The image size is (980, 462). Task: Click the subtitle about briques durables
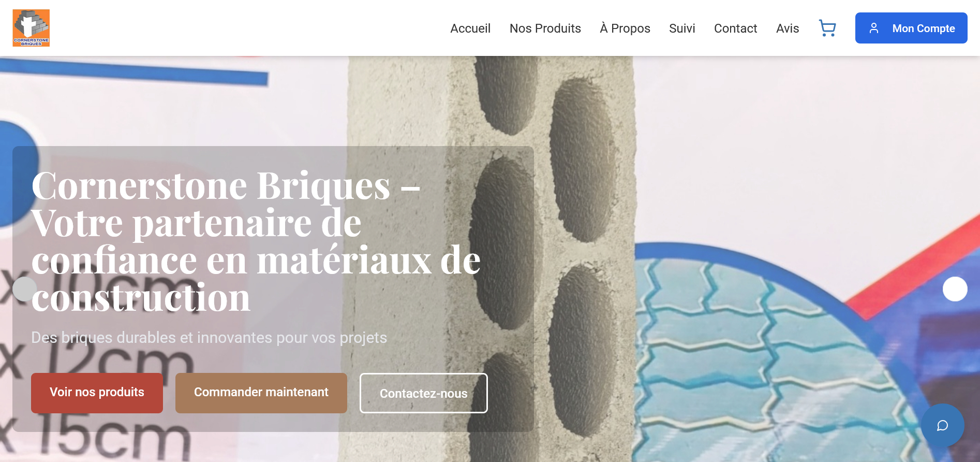tap(209, 338)
